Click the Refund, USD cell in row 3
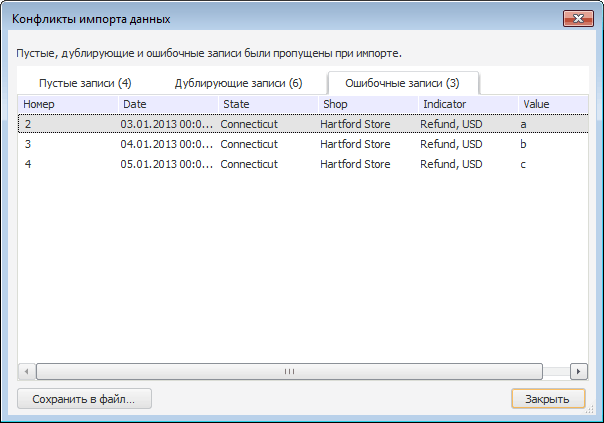The height and width of the screenshot is (423, 604). [452, 144]
